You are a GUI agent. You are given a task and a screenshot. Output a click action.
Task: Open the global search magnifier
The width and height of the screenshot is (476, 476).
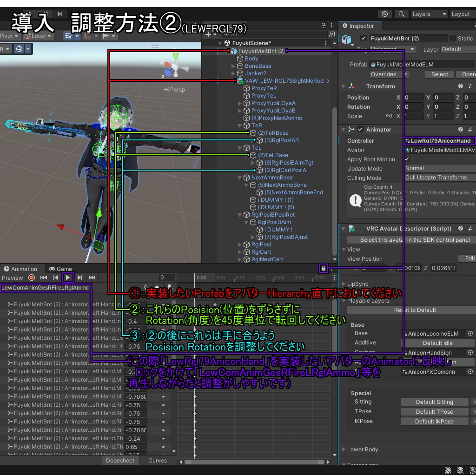pyautogui.click(x=401, y=14)
